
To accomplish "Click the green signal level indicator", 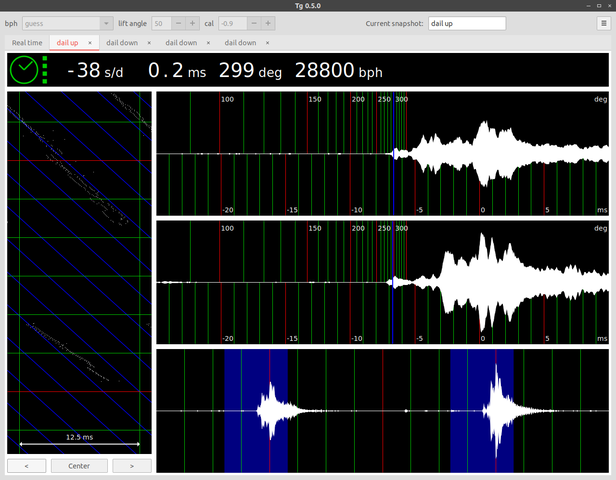I will [x=45, y=70].
